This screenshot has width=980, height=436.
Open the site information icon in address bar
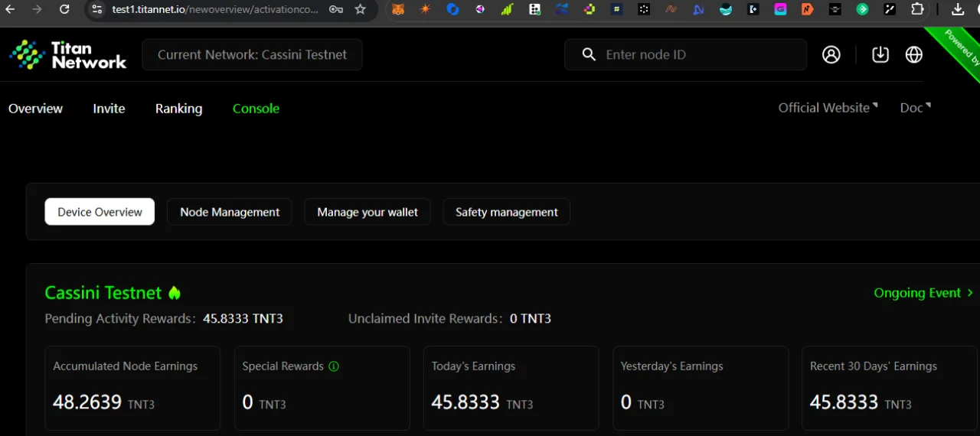(96, 9)
